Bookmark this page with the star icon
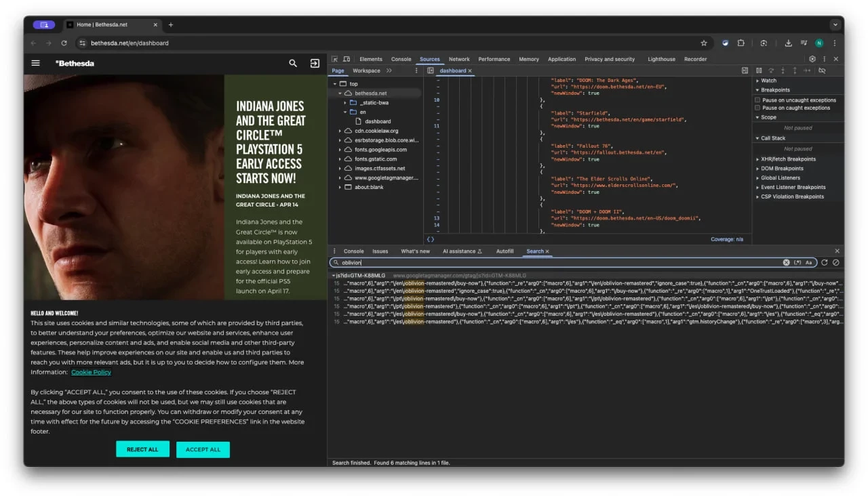 [704, 43]
